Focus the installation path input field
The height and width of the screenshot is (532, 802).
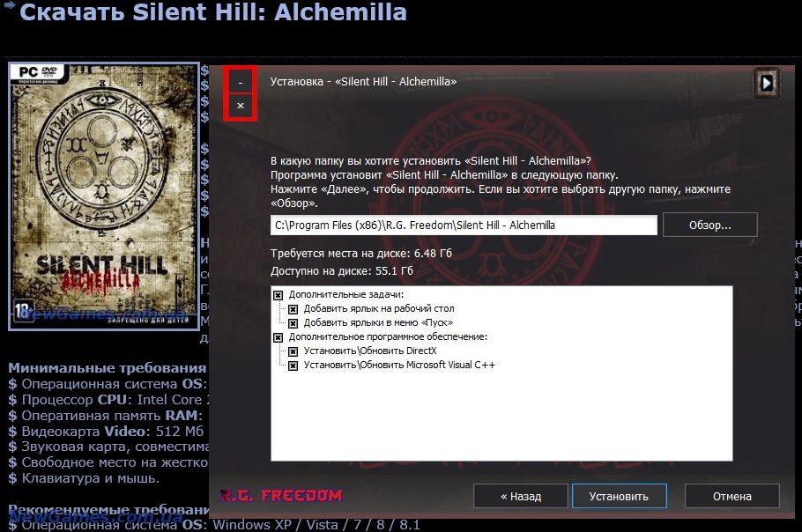coord(464,225)
